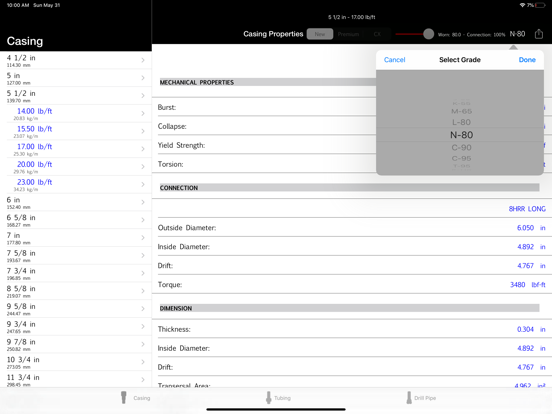
Task: Tap the share icon in header
Action: point(539,34)
